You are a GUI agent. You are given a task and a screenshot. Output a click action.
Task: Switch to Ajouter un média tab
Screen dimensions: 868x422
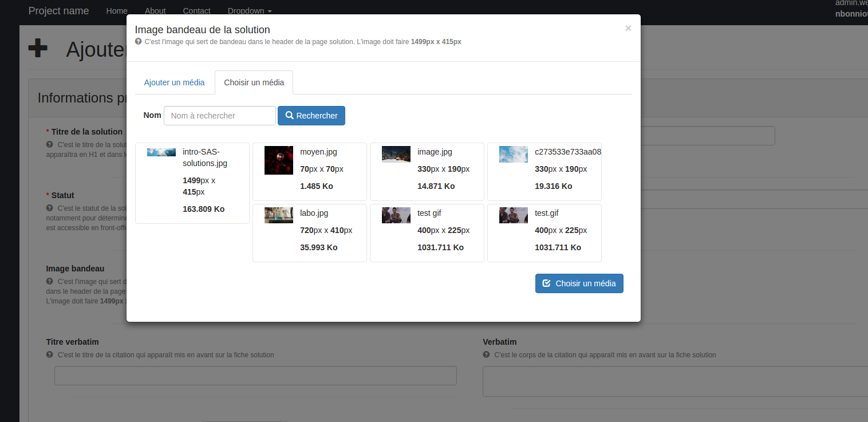pyautogui.click(x=174, y=82)
